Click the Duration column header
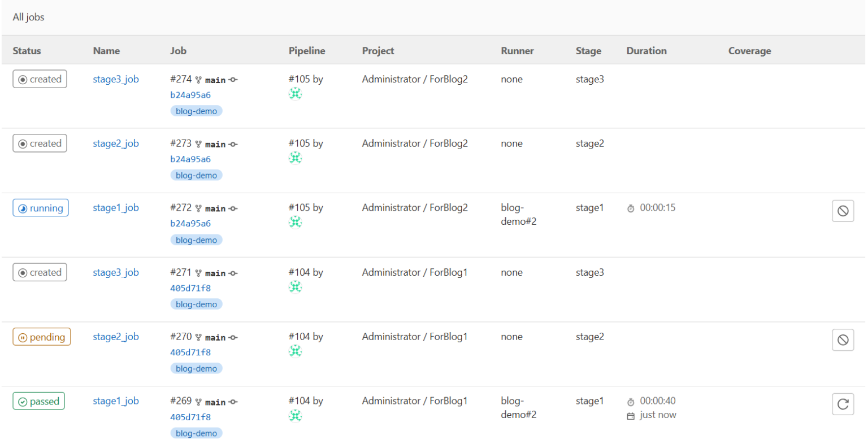The image size is (868, 444). pyautogui.click(x=646, y=50)
